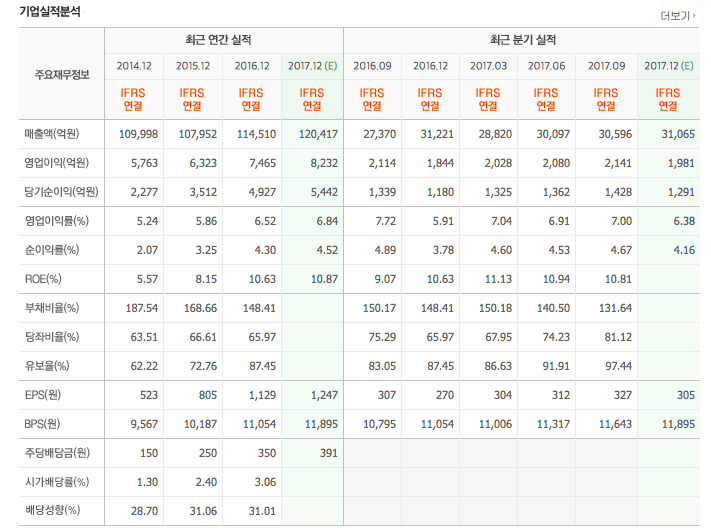
Task: Select the operating margin value 7.72
Action: pyautogui.click(x=385, y=221)
